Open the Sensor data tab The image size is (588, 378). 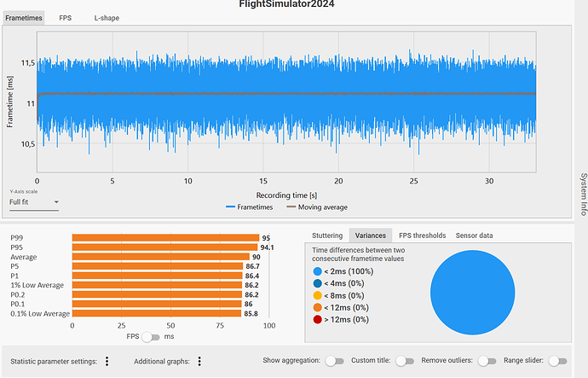click(474, 236)
